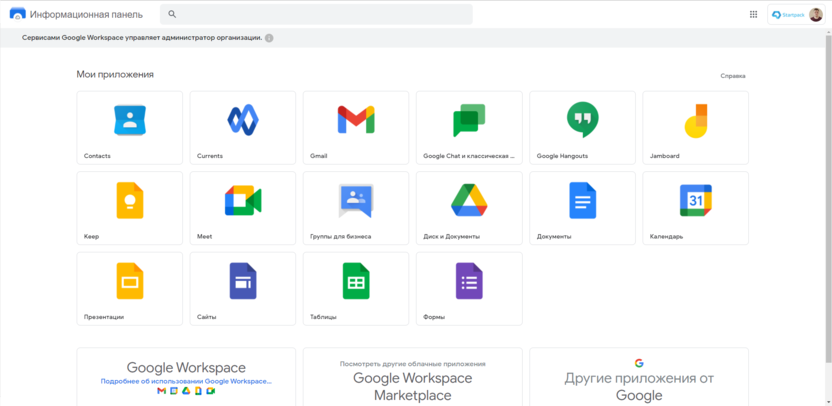
Task: Click the Сайты label text
Action: [x=206, y=317]
